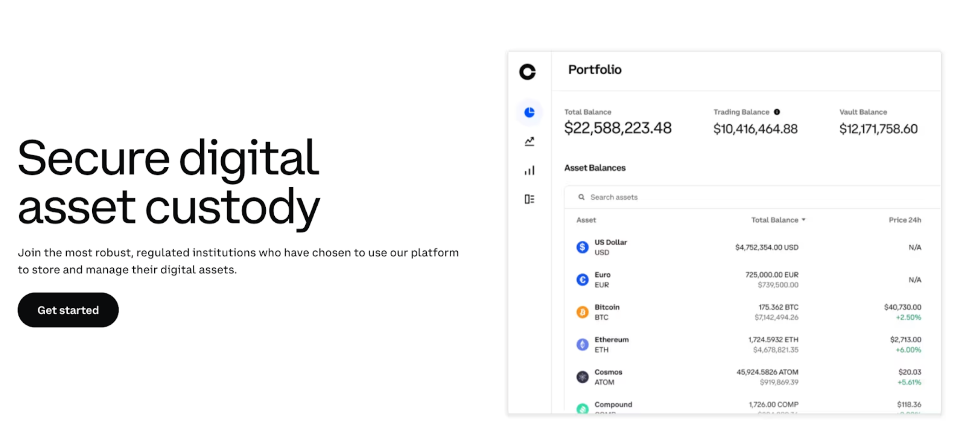
Task: Click the Get started button
Action: click(x=68, y=310)
